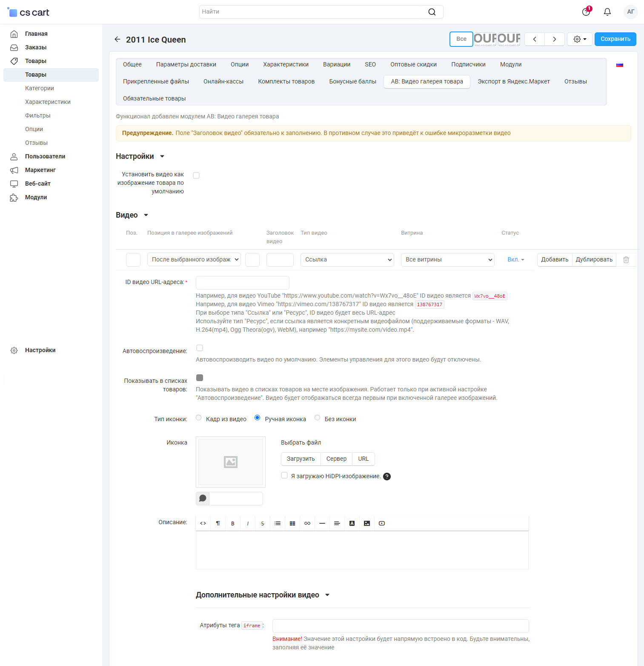Open the notifications bell

click(607, 12)
